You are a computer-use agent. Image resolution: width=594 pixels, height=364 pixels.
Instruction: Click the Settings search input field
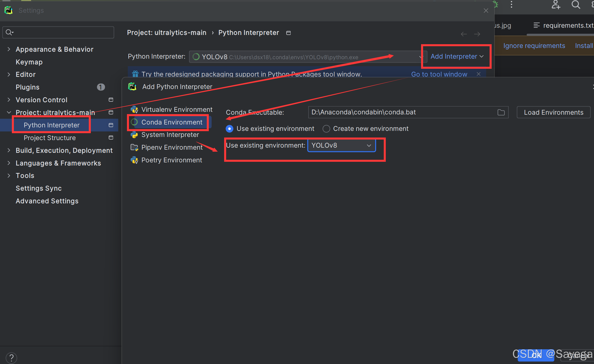tap(62, 32)
